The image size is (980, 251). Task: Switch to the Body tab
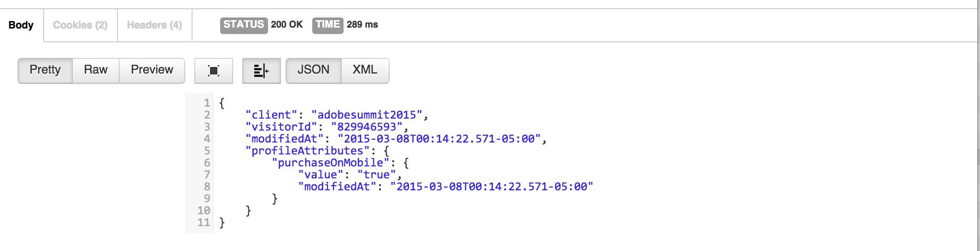21,25
